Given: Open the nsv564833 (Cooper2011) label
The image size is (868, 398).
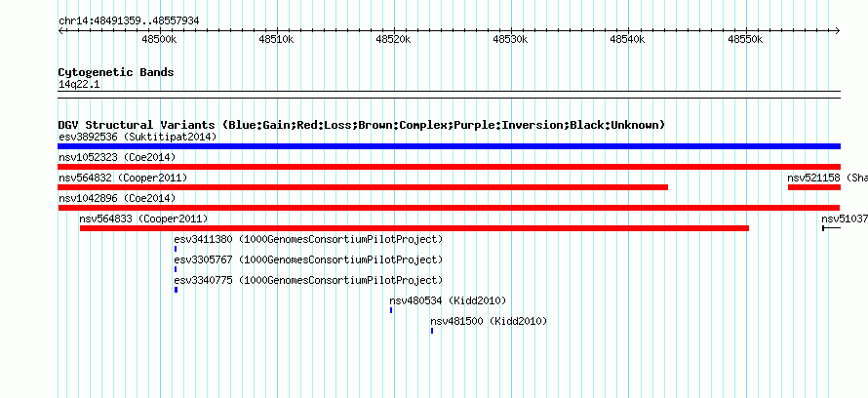Looking at the screenshot, I should pyautogui.click(x=143, y=219).
